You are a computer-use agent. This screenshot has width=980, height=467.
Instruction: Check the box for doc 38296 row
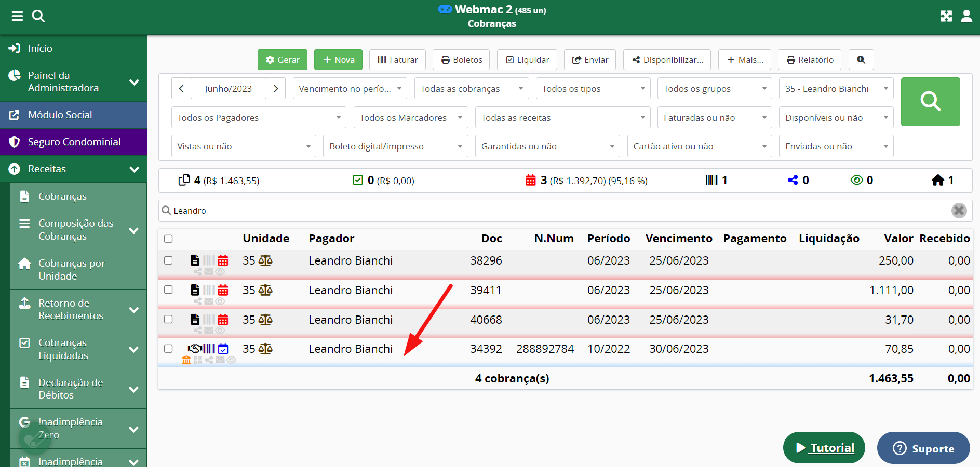(168, 260)
